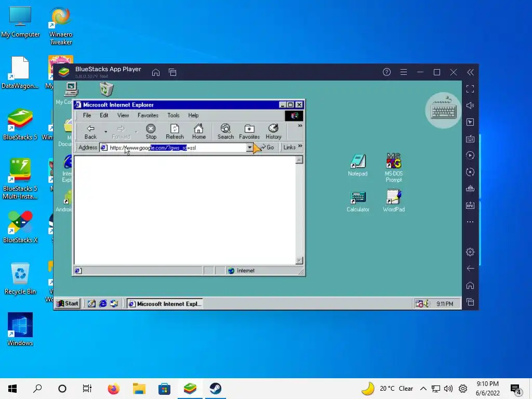Open BlueStacks sidebar more options dots
Viewport: 532px width, 399px height.
(x=470, y=222)
